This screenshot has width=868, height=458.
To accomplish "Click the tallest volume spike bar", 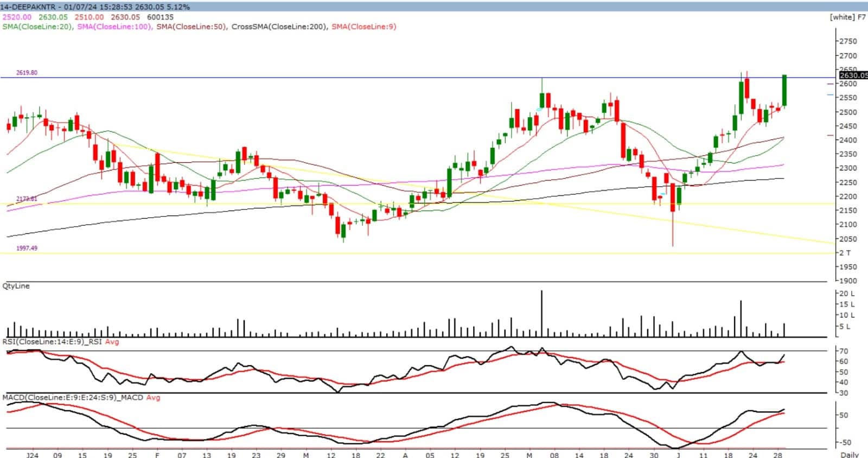I will (x=541, y=314).
